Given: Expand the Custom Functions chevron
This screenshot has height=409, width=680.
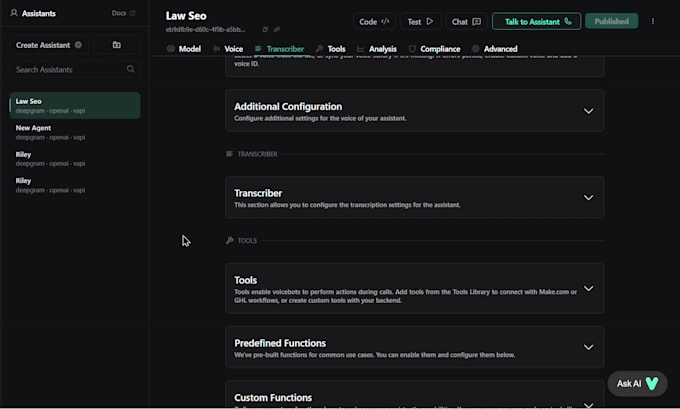Looking at the screenshot, I should [x=588, y=405].
